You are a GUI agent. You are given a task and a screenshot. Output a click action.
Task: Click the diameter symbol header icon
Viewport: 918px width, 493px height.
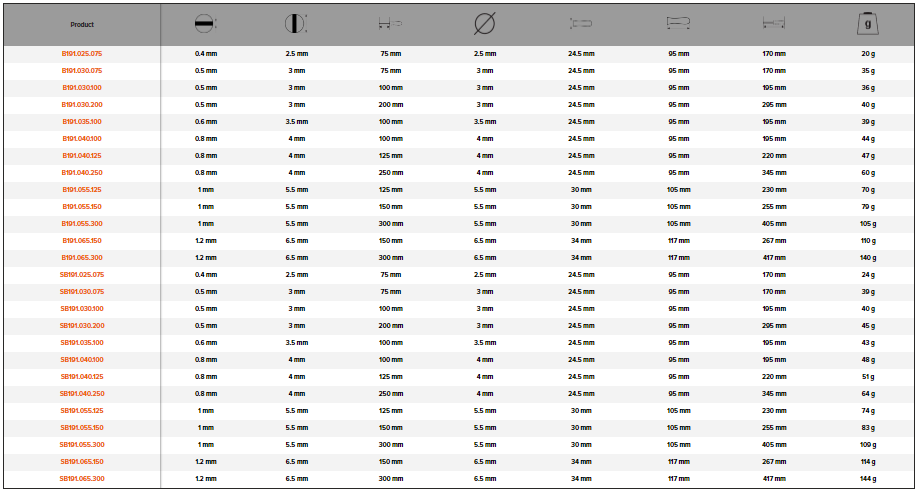click(x=484, y=24)
